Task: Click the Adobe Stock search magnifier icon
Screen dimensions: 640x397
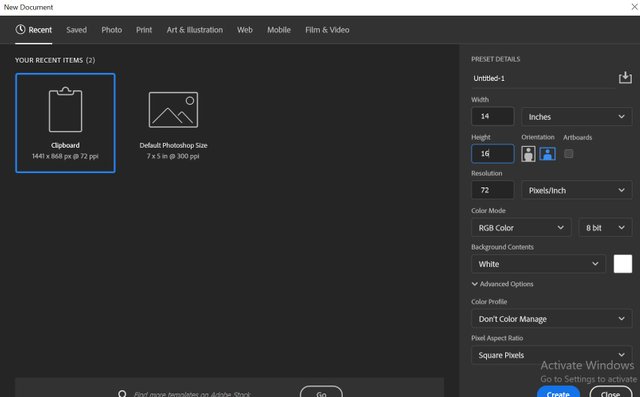Action: coord(122,394)
